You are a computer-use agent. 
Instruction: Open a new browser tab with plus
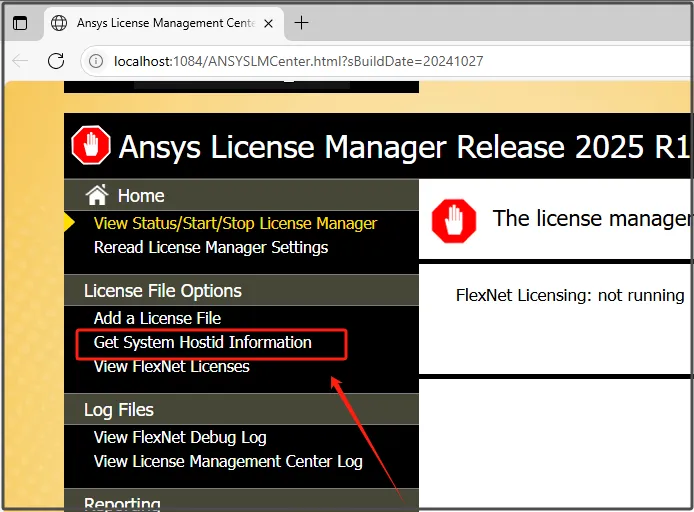click(x=301, y=23)
